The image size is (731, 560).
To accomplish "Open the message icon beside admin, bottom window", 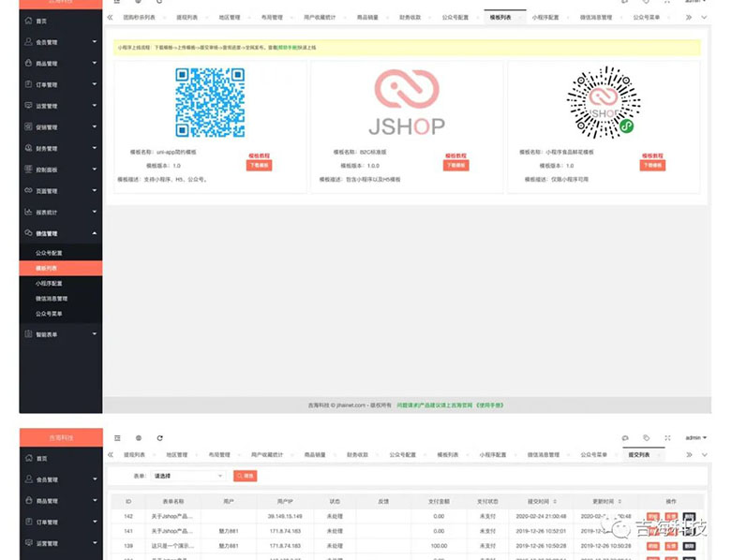I will 625,438.
